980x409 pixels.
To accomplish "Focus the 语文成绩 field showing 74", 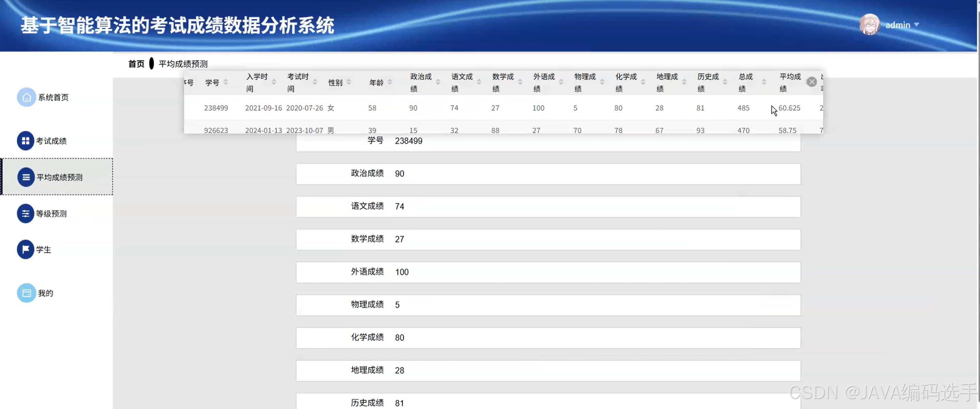I will coord(548,206).
